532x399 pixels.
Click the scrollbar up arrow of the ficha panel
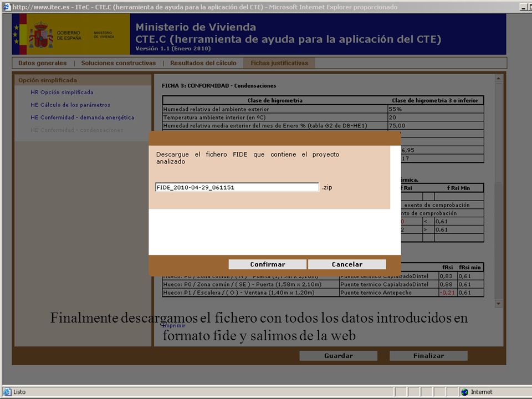click(x=498, y=78)
